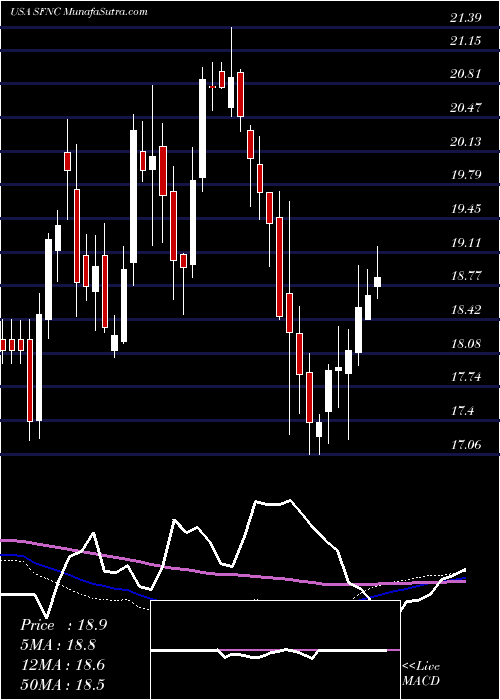Click the 17.4 price axis label
This screenshot has width=500, height=700.
(462, 410)
